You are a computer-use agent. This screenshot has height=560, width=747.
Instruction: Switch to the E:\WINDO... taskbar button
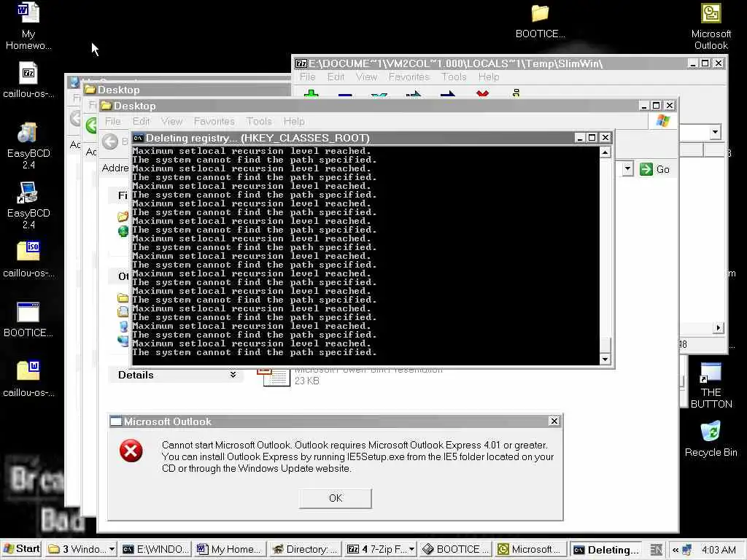[155, 550]
